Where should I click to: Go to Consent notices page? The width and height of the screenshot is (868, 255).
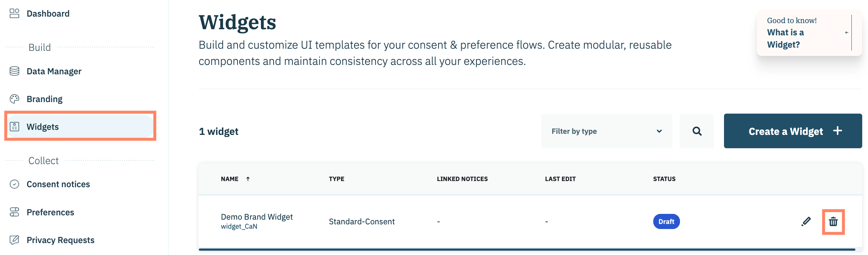tap(58, 184)
